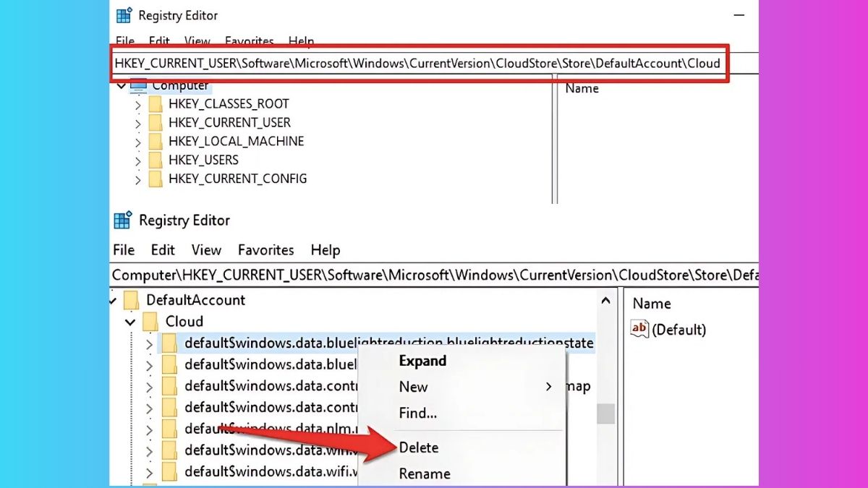Select the HKEY_CURRENT_USER label

click(x=229, y=123)
